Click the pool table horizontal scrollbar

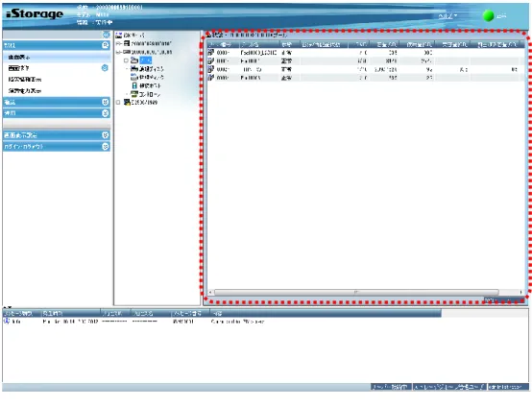pyautogui.click(x=356, y=292)
